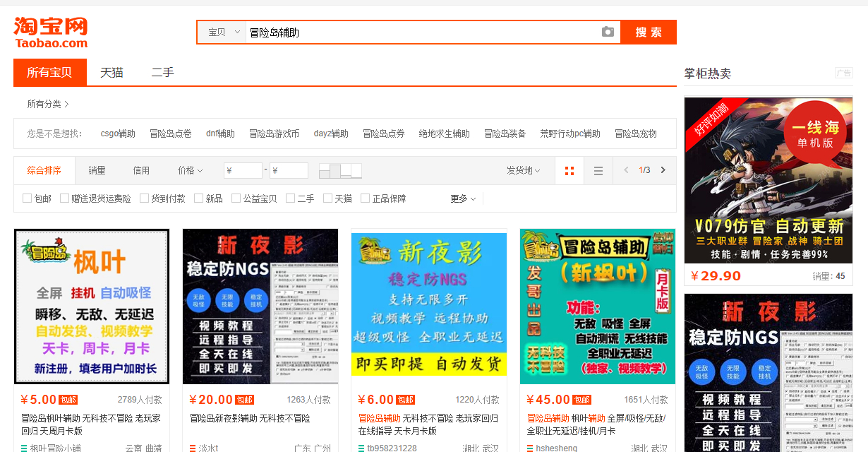Tick the 包邮 checkbox
This screenshot has width=868, height=452.
pyautogui.click(x=27, y=198)
